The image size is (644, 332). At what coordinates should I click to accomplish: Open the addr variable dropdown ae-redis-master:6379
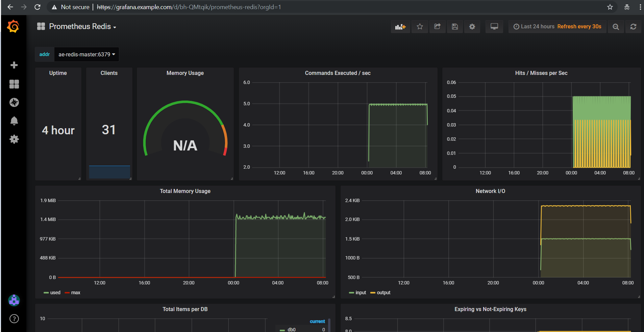(86, 54)
